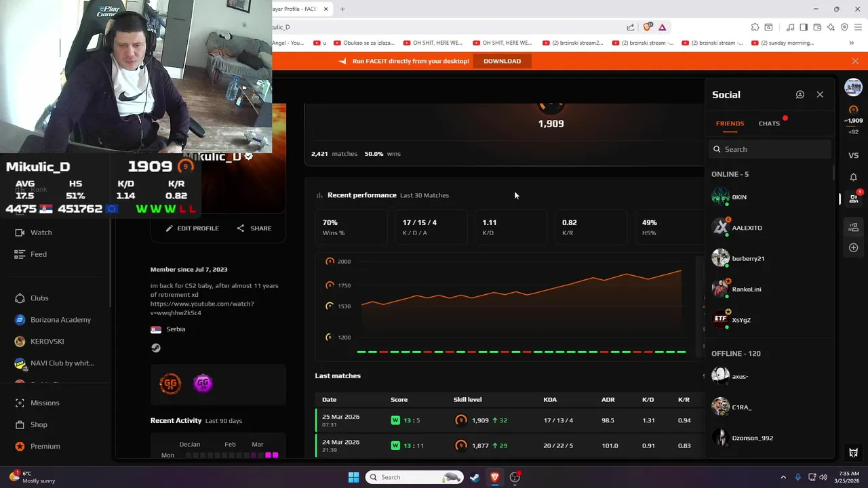The height and width of the screenshot is (488, 868).
Task: Open the browser extensions puzzle icon
Action: [755, 27]
